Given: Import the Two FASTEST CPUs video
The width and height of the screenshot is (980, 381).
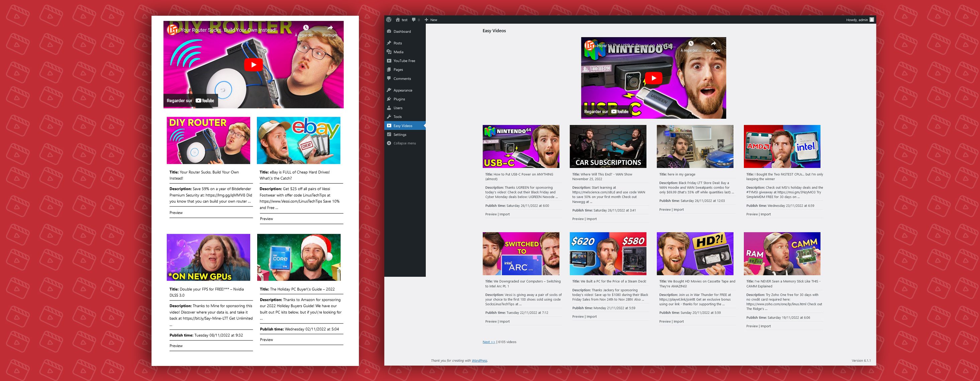Looking at the screenshot, I should (765, 214).
